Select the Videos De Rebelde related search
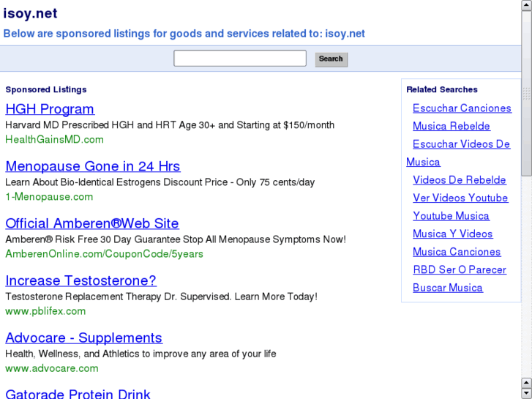Viewport: 532px width, 399px height. [459, 180]
